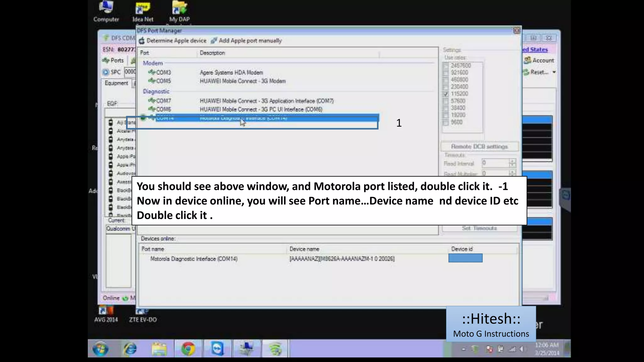Image resolution: width=644 pixels, height=362 pixels.
Task: Open the ZTE EV-DO desktop shortcut
Action: tap(143, 315)
